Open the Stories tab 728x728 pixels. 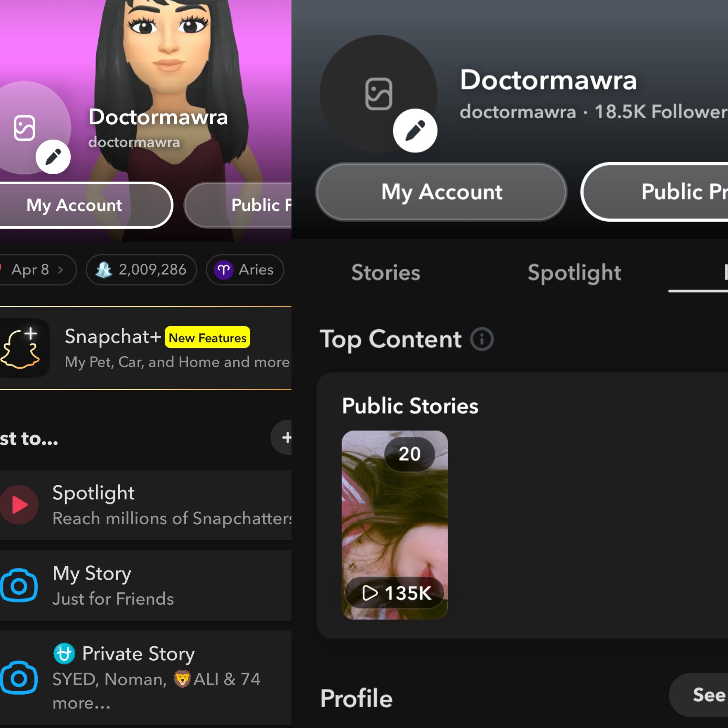pyautogui.click(x=386, y=273)
